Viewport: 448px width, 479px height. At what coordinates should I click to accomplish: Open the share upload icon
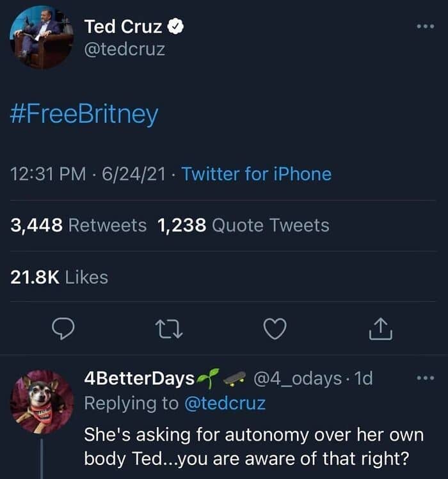click(x=380, y=329)
